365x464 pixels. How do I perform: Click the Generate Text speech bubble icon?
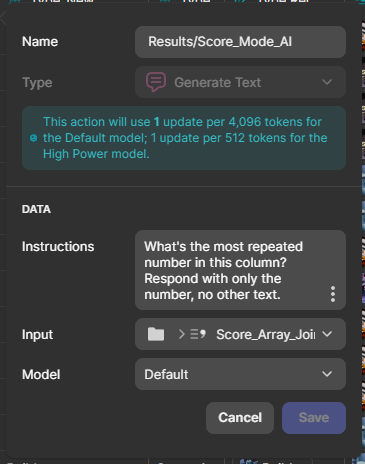tap(156, 82)
